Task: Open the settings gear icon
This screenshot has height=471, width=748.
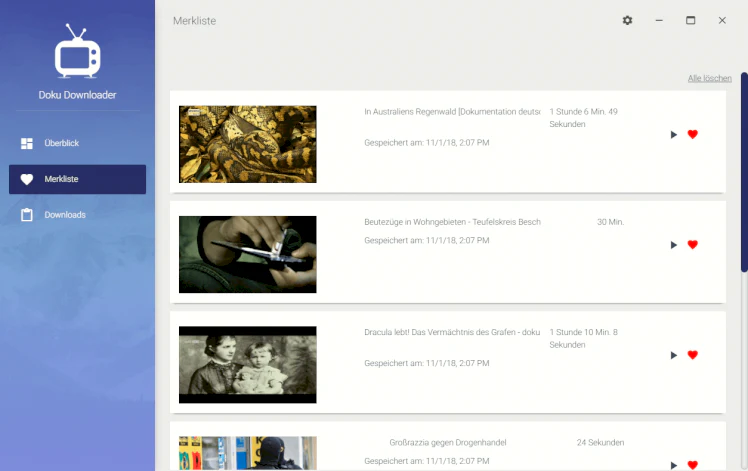Action: click(x=627, y=21)
